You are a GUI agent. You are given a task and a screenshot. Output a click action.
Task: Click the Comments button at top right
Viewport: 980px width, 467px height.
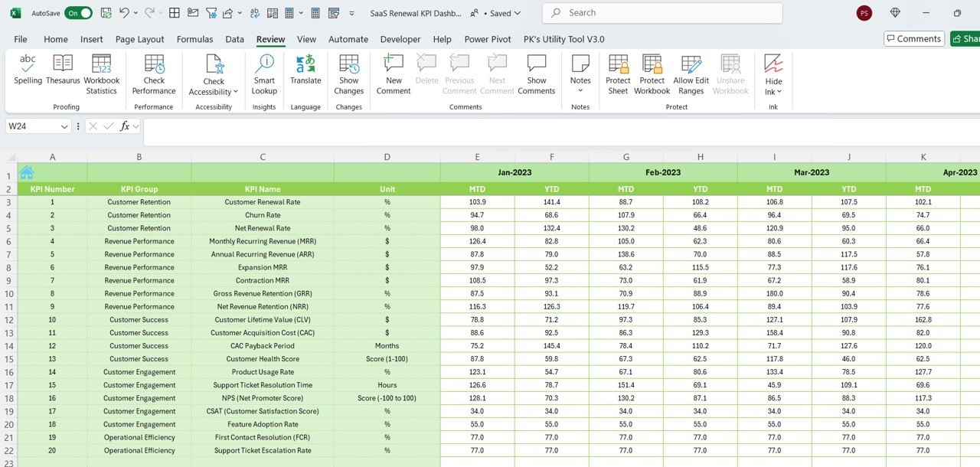913,39
